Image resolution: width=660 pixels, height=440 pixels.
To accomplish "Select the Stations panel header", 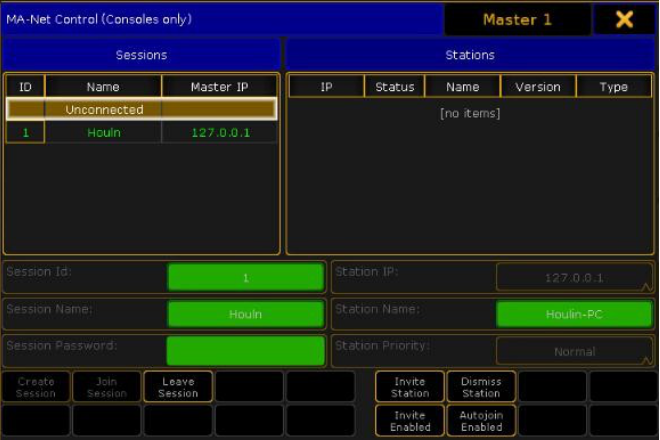I will point(470,55).
